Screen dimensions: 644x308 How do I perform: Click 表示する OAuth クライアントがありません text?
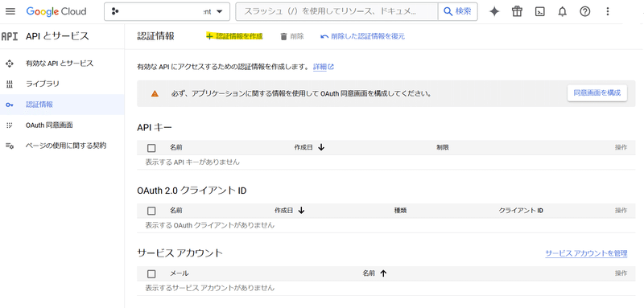tap(210, 225)
